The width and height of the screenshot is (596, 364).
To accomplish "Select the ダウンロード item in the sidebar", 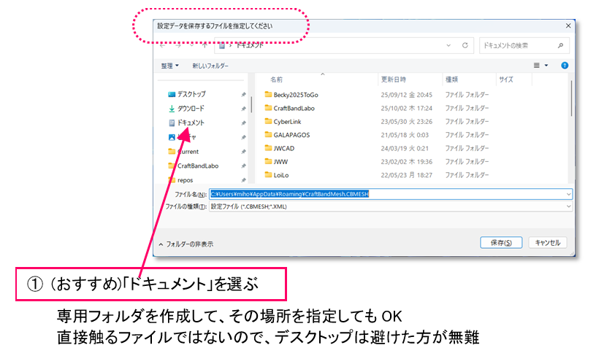I will (x=190, y=108).
